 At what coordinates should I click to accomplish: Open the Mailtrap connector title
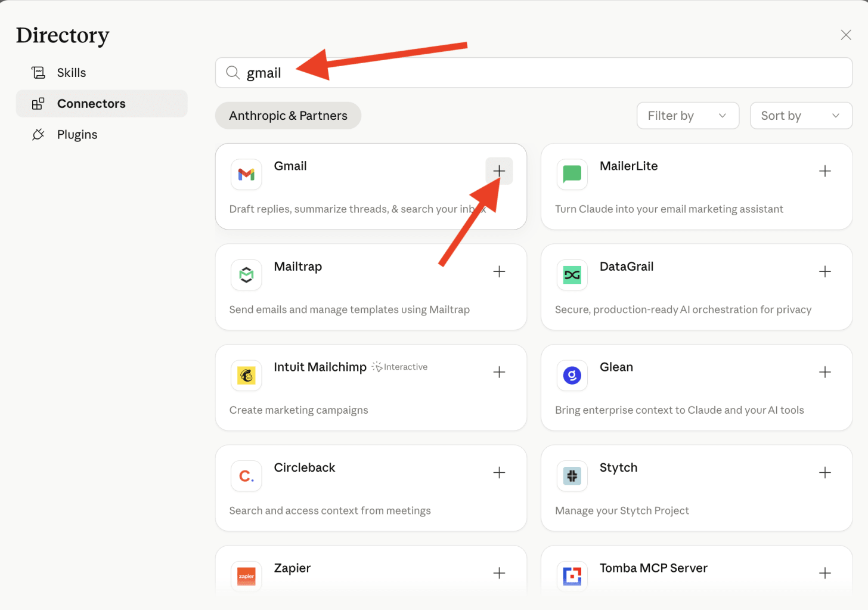(297, 267)
